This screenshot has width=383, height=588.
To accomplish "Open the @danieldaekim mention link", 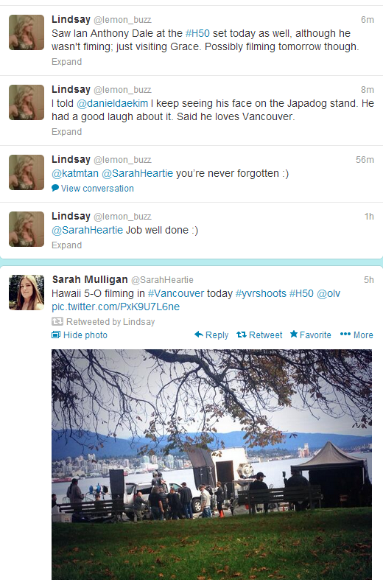I will pos(113,103).
